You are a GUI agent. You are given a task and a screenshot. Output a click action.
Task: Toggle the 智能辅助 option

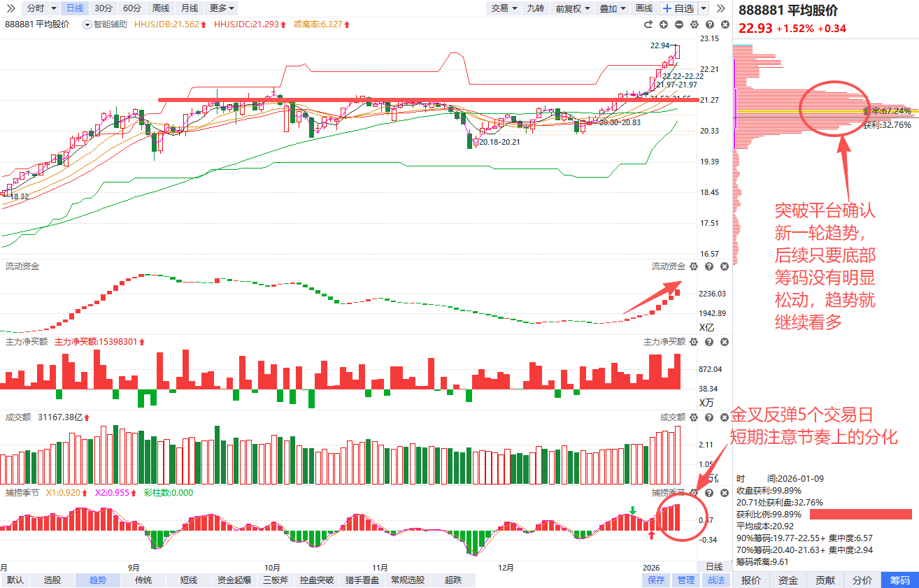105,24
